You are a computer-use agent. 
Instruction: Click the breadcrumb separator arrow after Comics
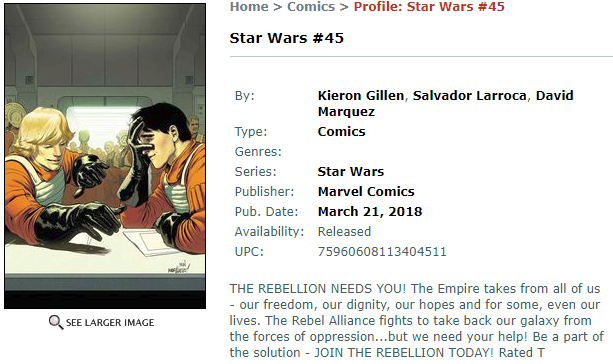(x=344, y=7)
